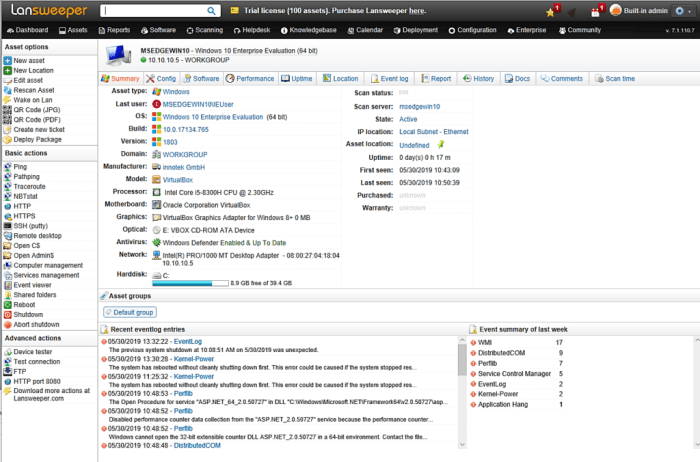Open the Dashboard menu
Viewport: 700px width, 462px height.
click(28, 30)
